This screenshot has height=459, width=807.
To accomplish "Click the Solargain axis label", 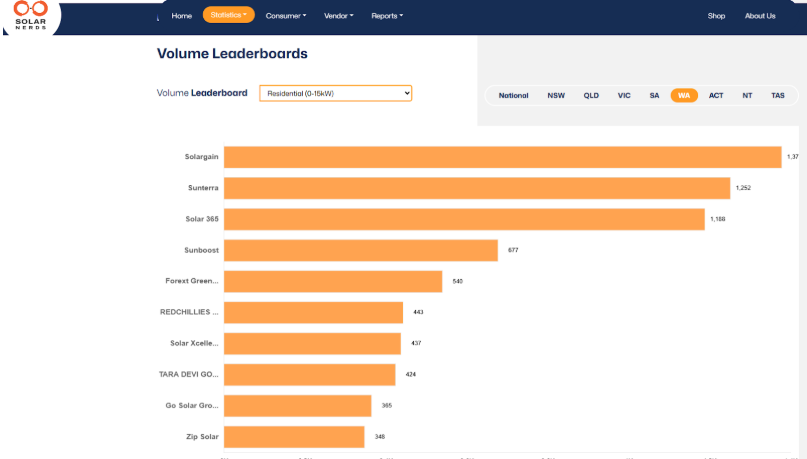I will (201, 157).
